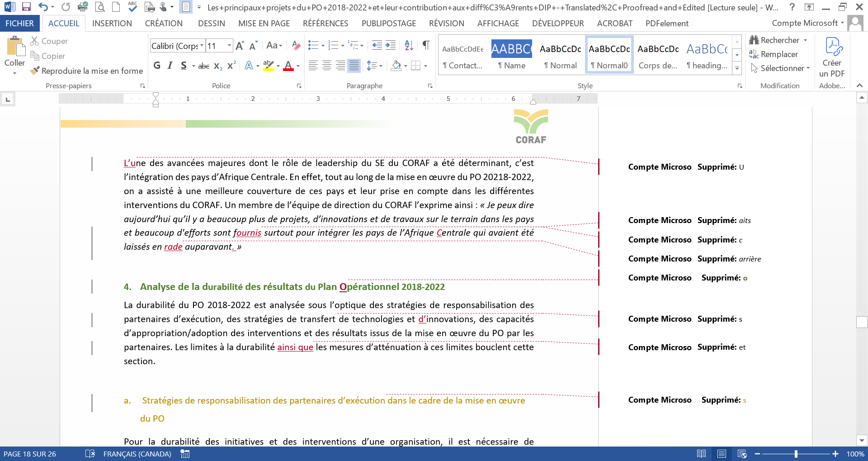Image resolution: width=868 pixels, height=461 pixels.
Task: Click the FRANÇAIS (CANADA) language indicator
Action: pos(137,454)
